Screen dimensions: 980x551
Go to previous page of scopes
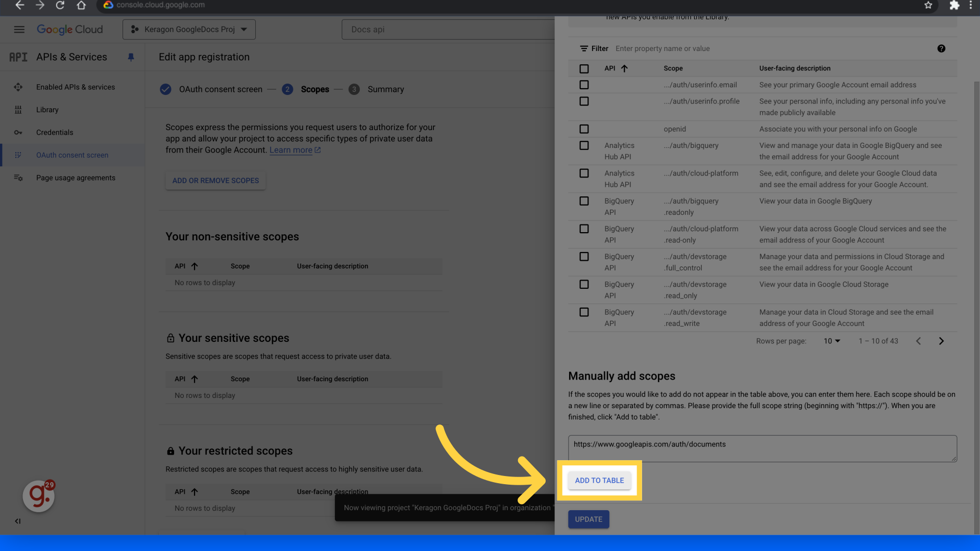coord(918,341)
